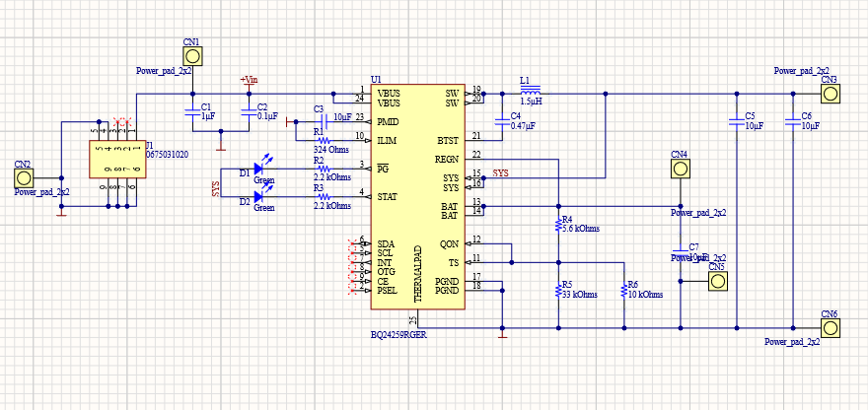868x410 pixels.
Task: Click the BQ24259RGER part label
Action: 398,335
